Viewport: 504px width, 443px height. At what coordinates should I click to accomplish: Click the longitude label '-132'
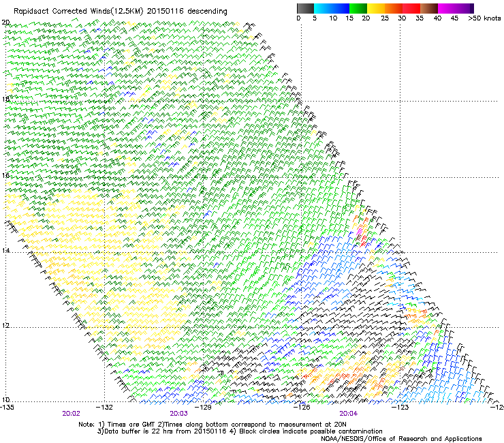pyautogui.click(x=104, y=408)
